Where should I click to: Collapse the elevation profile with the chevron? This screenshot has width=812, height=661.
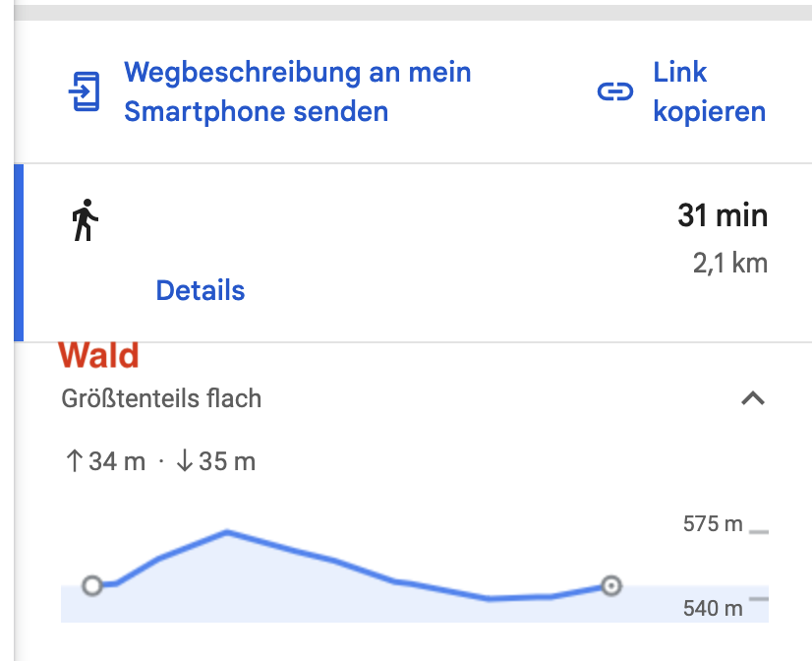[752, 398]
